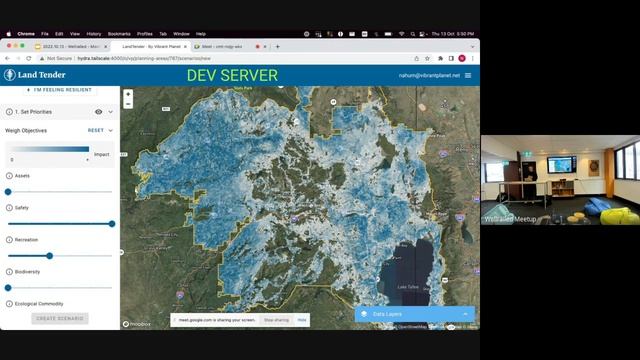Open the Chrome File menu
640x360 pixels.
coord(44,34)
